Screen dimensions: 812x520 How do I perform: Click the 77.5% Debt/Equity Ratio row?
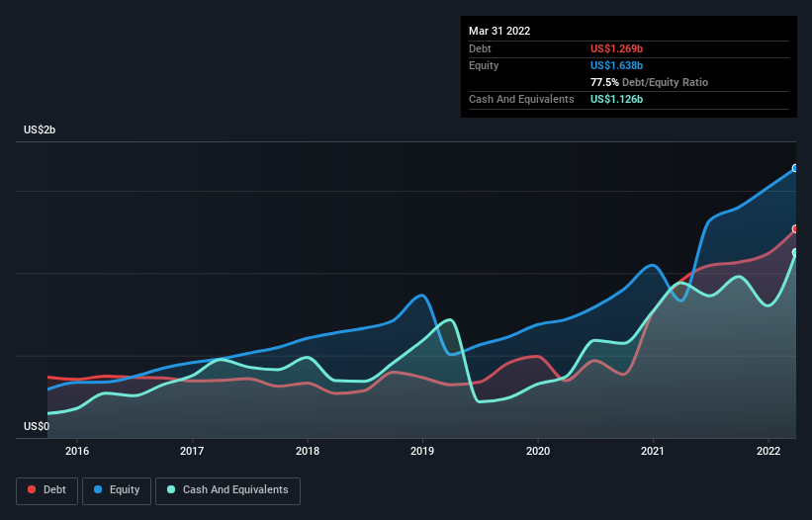[x=649, y=82]
